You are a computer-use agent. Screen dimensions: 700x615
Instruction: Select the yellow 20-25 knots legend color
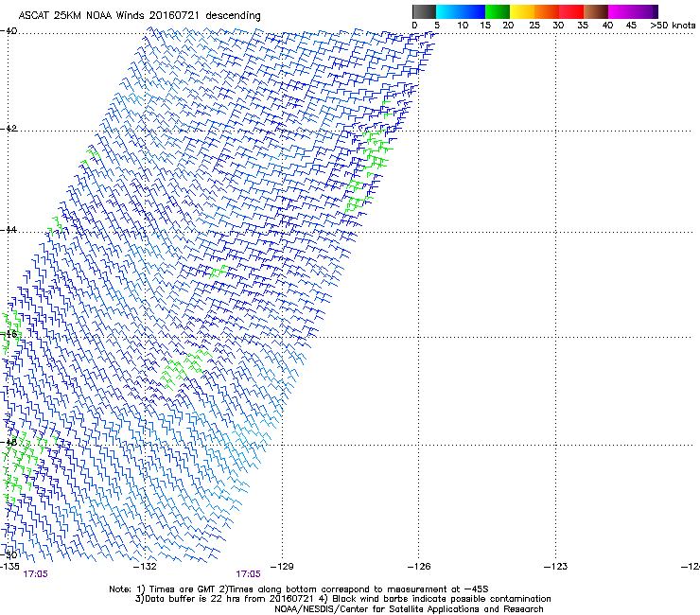pos(522,11)
